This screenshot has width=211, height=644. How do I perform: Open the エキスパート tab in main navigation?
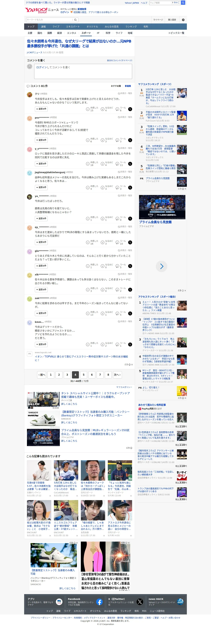(73, 27)
